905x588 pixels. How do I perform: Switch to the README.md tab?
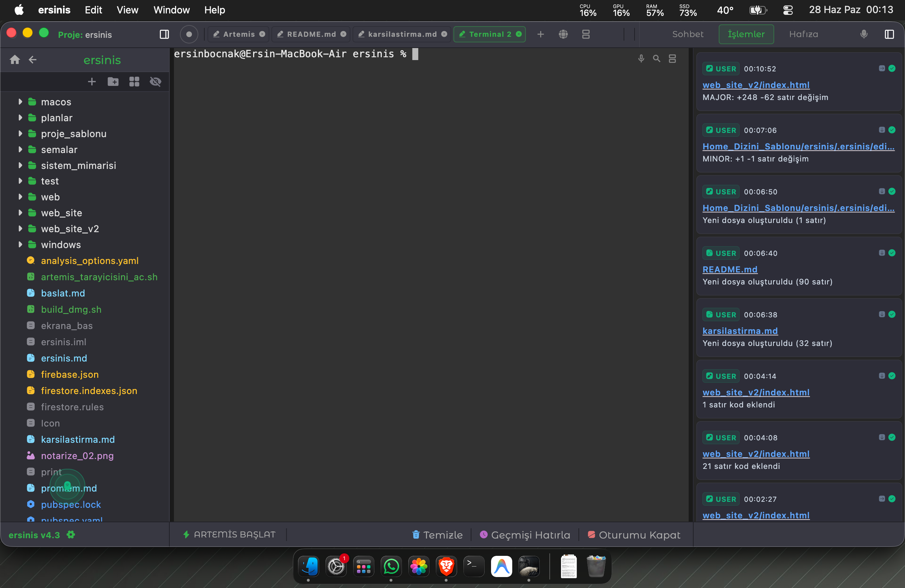[311, 34]
